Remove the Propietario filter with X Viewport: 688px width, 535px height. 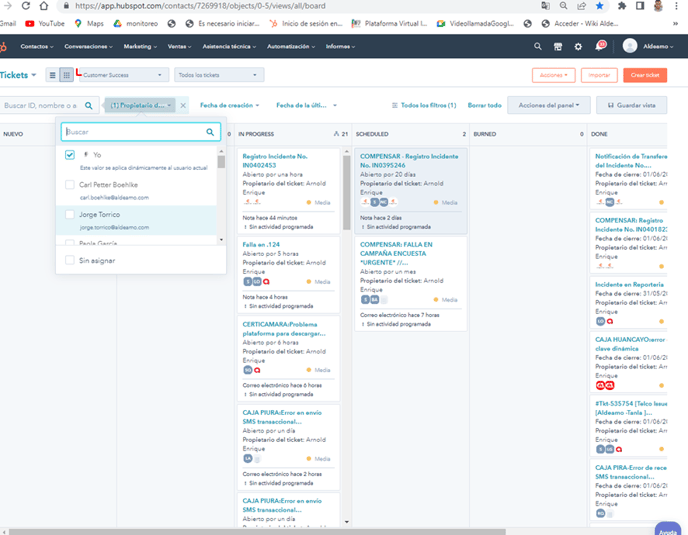click(x=183, y=105)
